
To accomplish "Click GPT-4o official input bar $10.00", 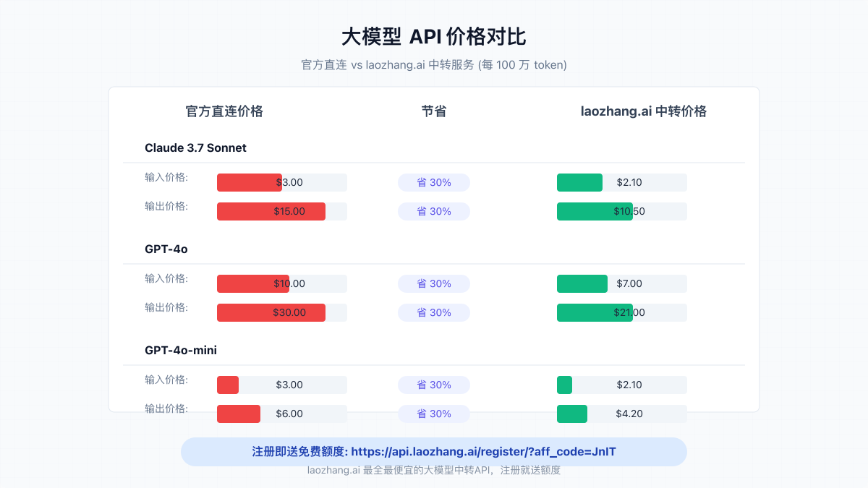I will 282,283.
